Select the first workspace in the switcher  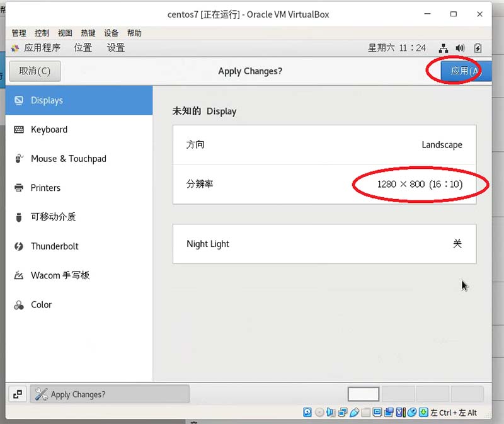point(364,394)
